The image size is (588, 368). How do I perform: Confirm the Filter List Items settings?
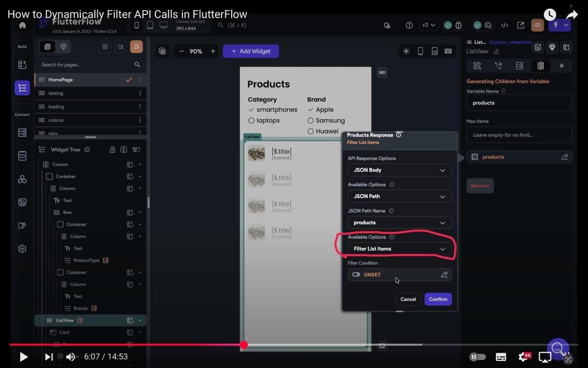[438, 299]
